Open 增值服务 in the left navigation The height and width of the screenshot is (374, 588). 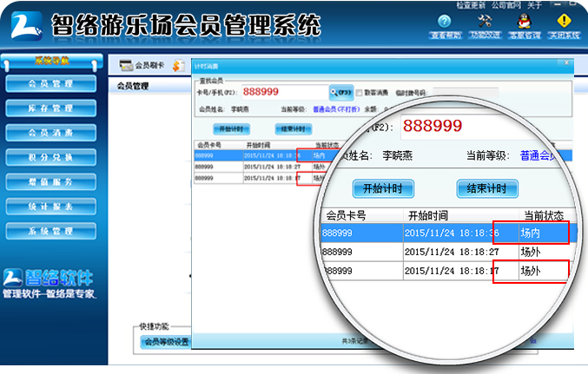coord(51,182)
